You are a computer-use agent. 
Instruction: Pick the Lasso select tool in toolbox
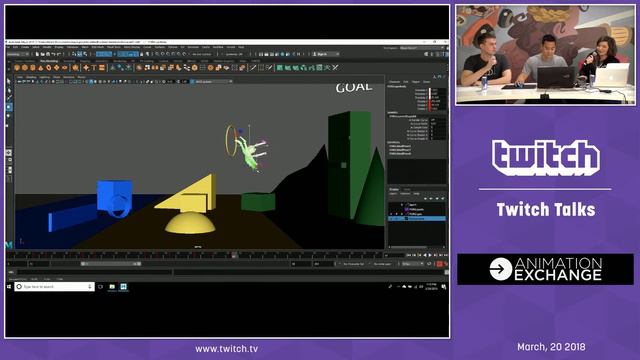click(x=9, y=90)
